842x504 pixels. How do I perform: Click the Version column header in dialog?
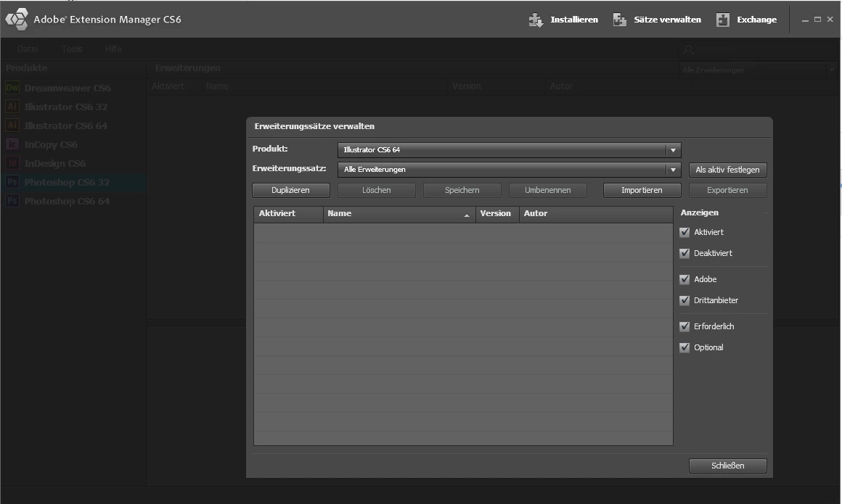tap(497, 214)
